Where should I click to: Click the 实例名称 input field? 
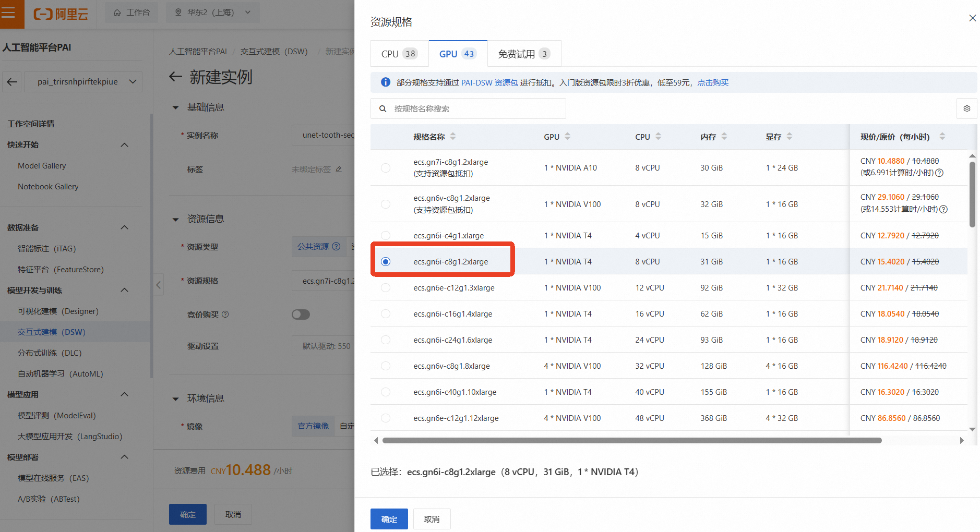[x=323, y=135]
